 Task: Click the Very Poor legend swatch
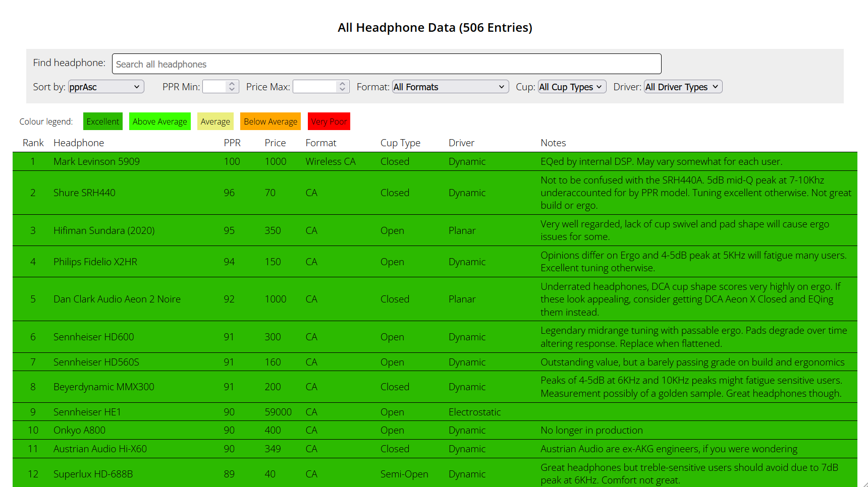click(x=329, y=121)
